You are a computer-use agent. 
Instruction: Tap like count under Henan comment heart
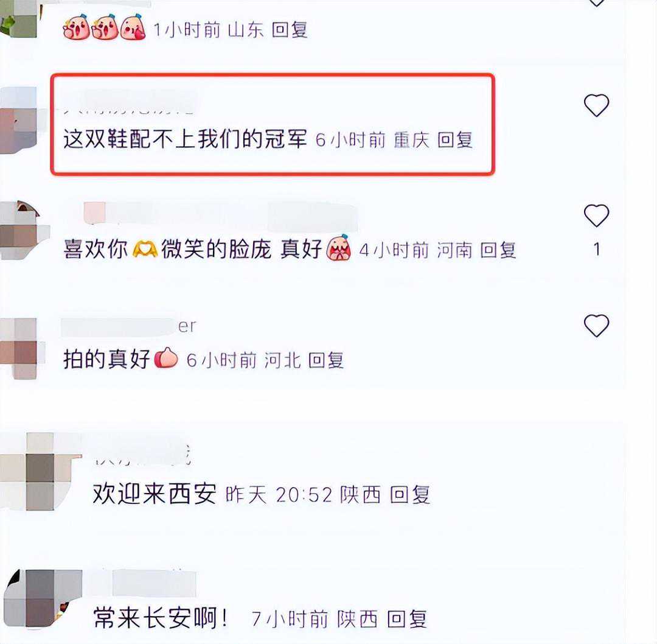pyautogui.click(x=597, y=250)
